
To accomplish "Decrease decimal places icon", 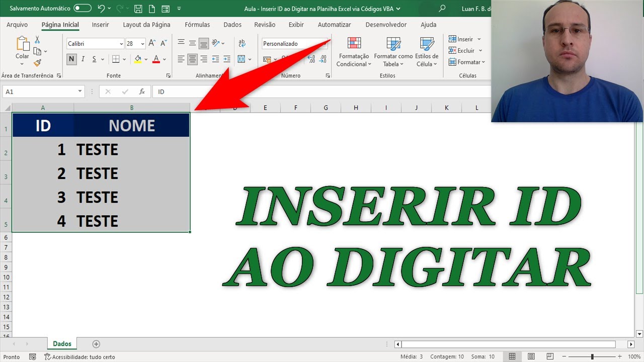I will click(324, 59).
